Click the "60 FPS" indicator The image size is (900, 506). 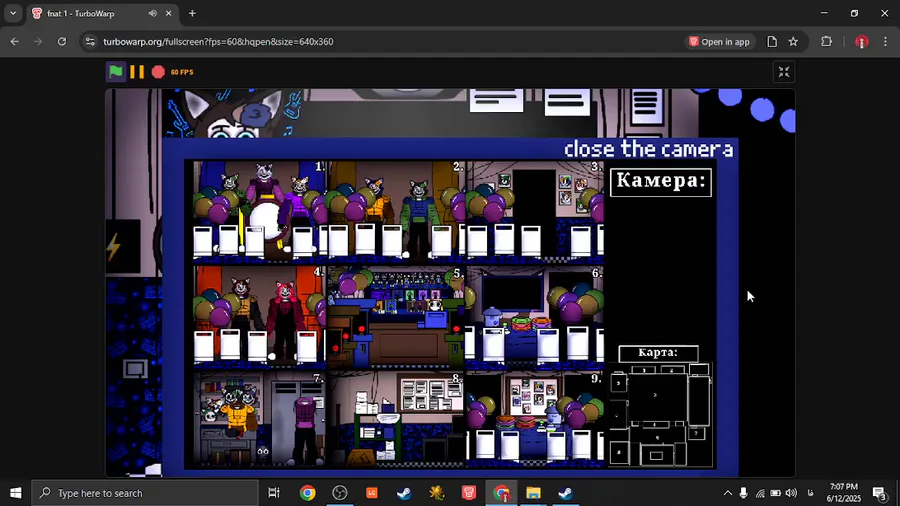coord(182,72)
